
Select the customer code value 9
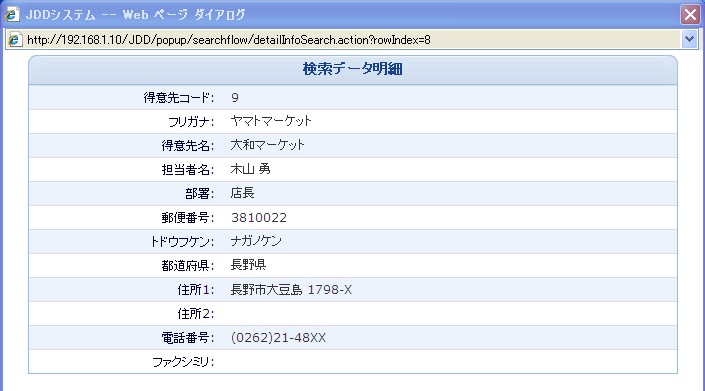coord(235,98)
